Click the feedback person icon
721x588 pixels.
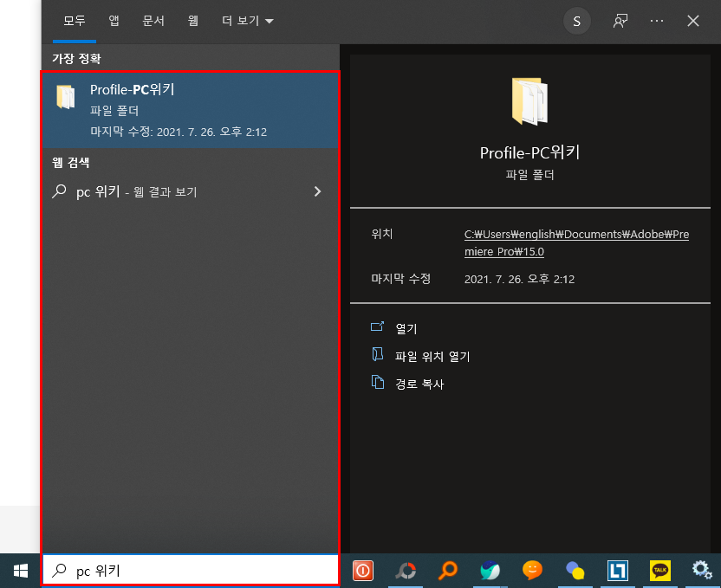[620, 21]
